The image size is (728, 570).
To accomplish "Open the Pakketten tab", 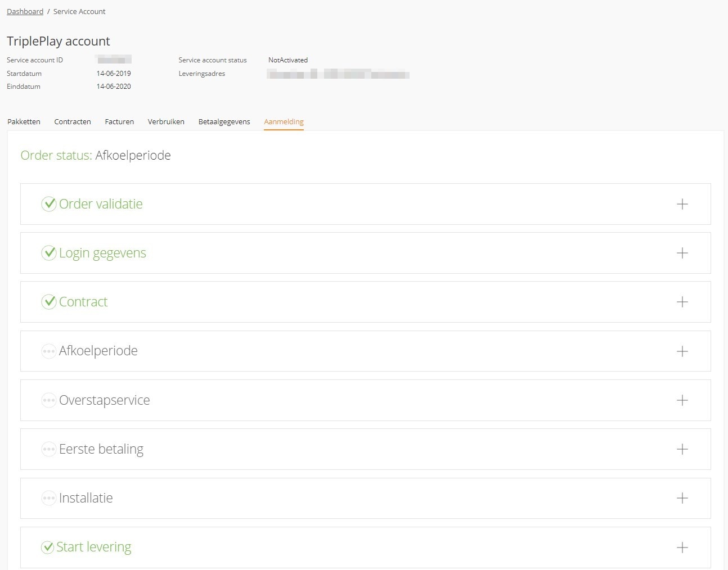I will (x=24, y=121).
